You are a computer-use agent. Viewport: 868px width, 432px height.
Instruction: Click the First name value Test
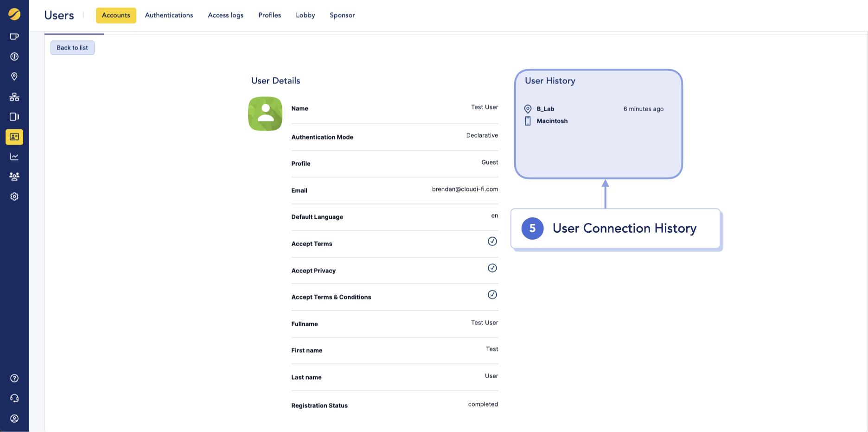492,349
